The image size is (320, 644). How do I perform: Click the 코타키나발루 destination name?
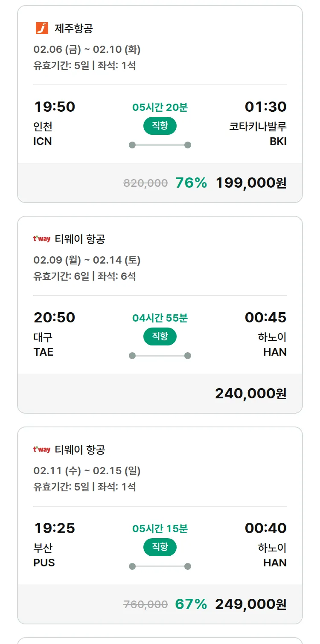point(258,127)
